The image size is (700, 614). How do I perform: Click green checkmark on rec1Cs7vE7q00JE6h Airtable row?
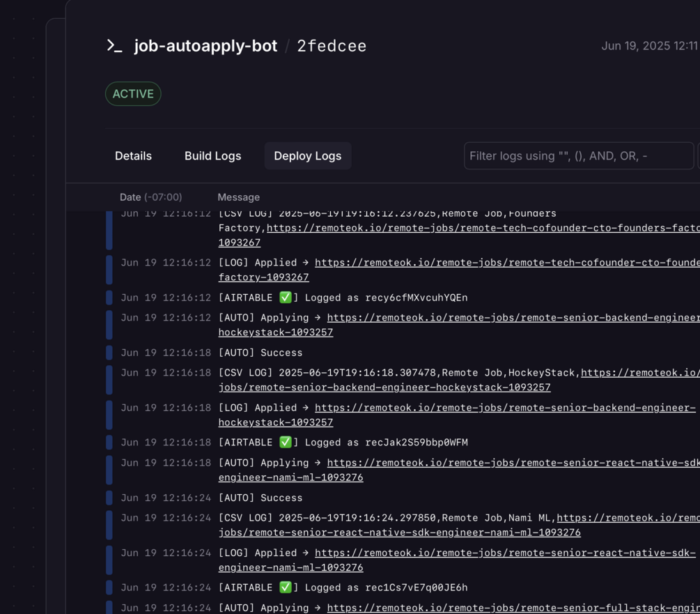tap(286, 588)
